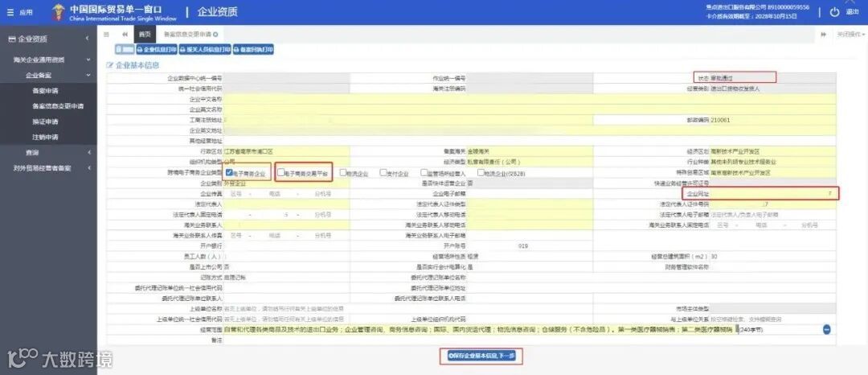Click the 备案回执打印 button
The height and width of the screenshot is (375, 868).
pyautogui.click(x=253, y=49)
